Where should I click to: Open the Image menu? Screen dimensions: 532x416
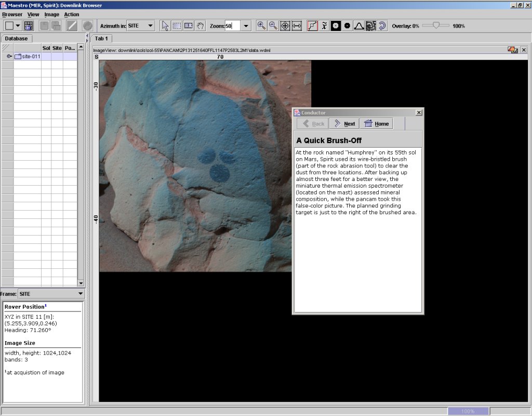click(51, 15)
